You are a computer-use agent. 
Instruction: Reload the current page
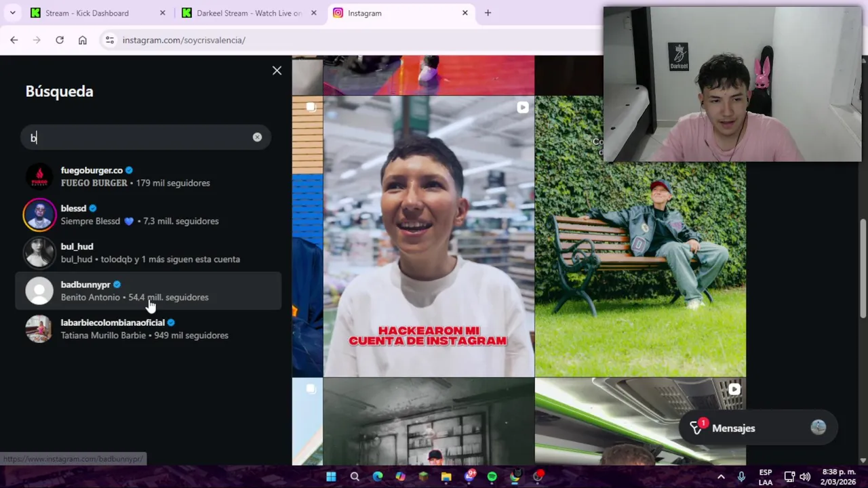click(60, 40)
